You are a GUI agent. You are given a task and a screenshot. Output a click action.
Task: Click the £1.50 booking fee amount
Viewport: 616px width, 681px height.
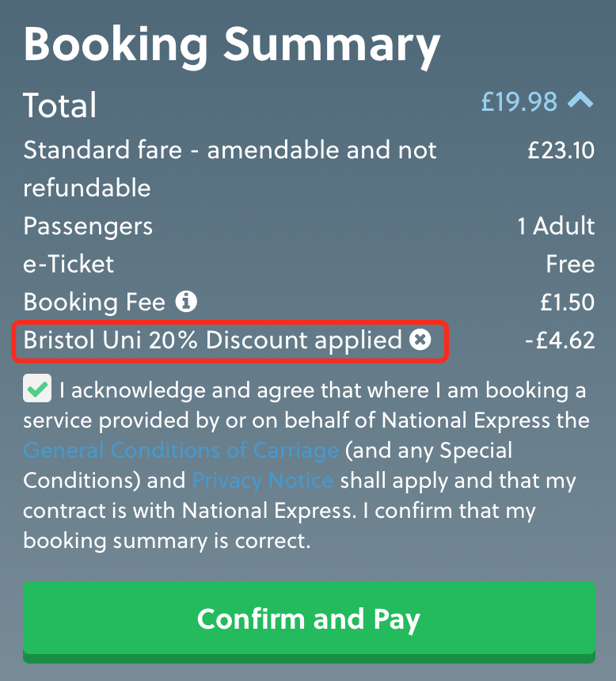point(565,302)
